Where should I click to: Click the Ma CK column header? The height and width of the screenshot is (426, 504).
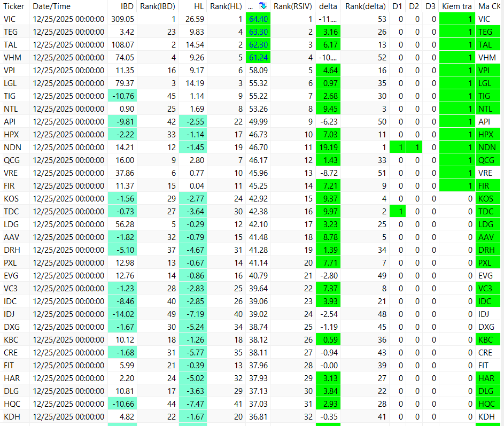tap(489, 6)
